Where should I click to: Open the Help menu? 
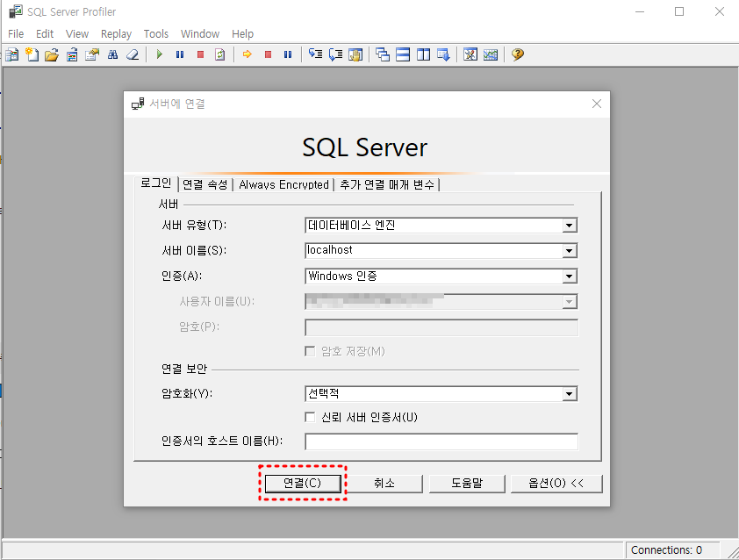tap(243, 34)
